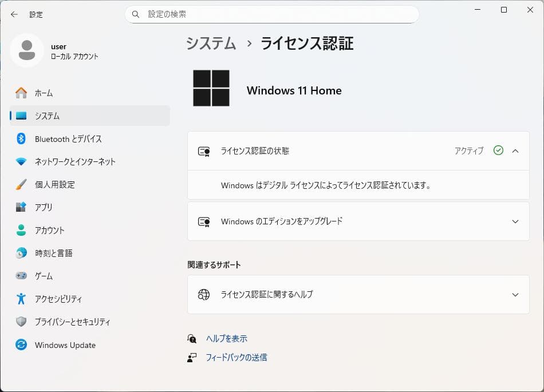Viewport: 544px width, 392px height.
Task: Click the user account name
Action: point(58,46)
